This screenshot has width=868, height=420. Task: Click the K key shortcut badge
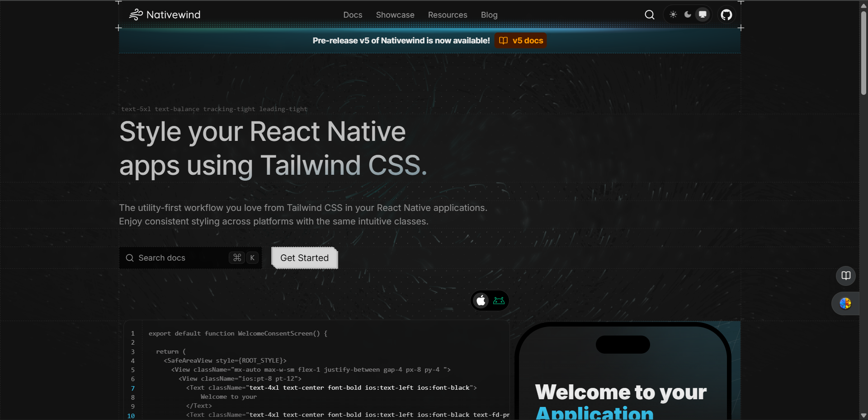[252, 257]
